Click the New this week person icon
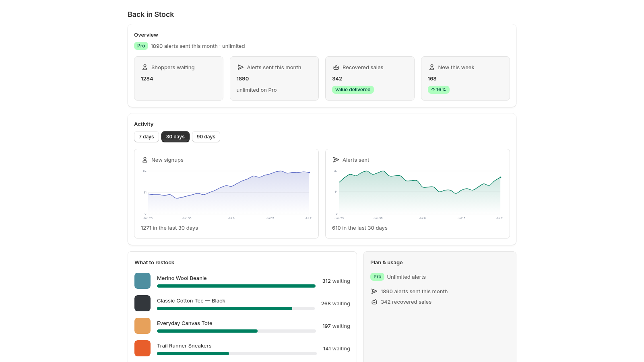Viewport: 644px width, 362px height. click(432, 67)
